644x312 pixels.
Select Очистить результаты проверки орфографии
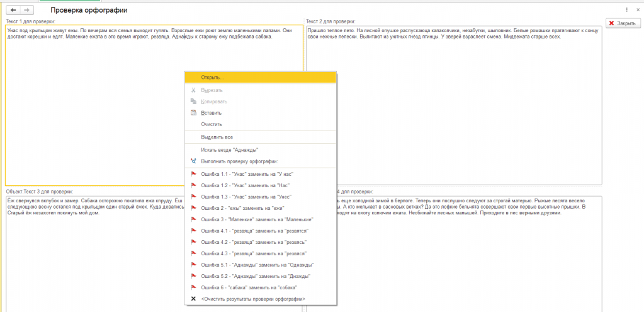pyautogui.click(x=261, y=299)
